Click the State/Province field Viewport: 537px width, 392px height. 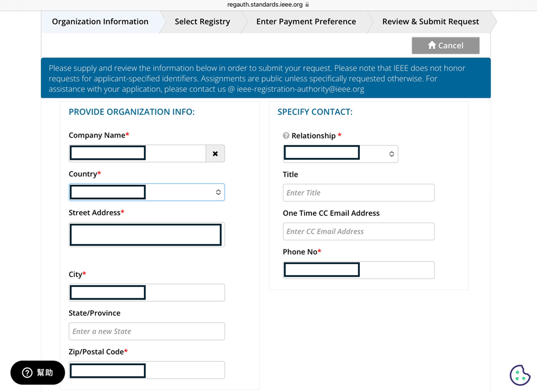(147, 332)
